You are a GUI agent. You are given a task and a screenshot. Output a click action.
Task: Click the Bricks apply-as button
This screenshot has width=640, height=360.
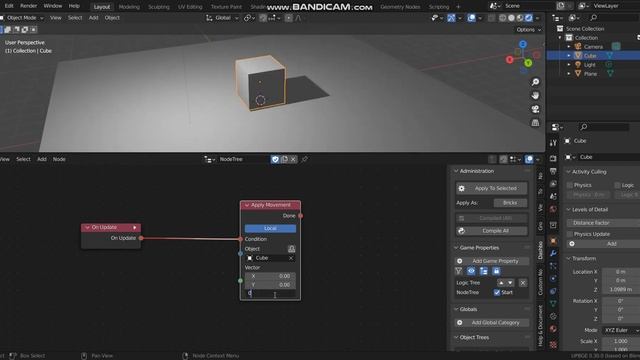pos(510,203)
